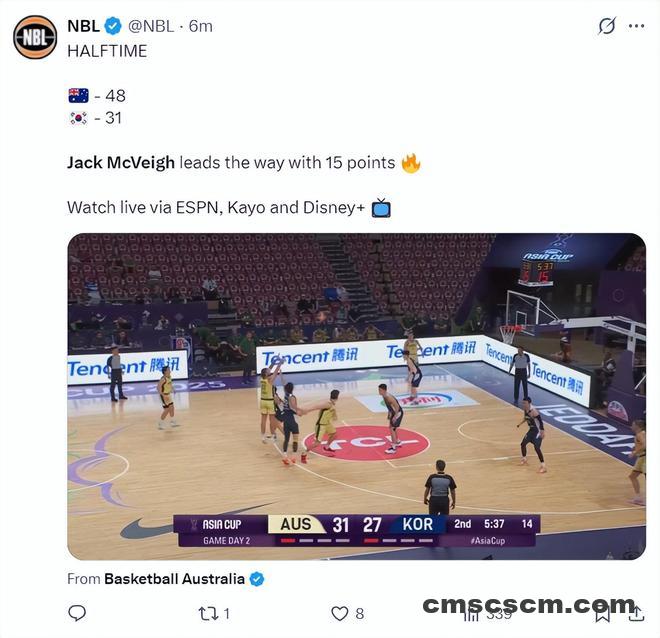
Task: Bookmark this halftime tweet
Action: pos(602,614)
